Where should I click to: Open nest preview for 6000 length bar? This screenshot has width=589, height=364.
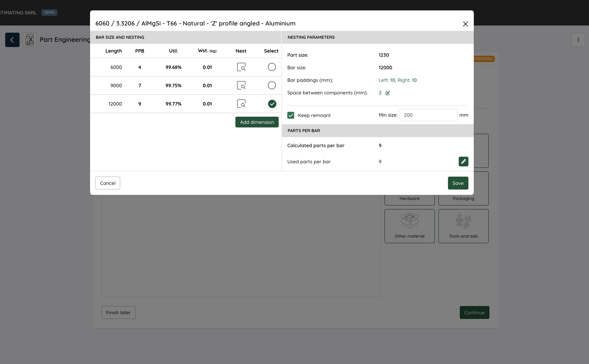pos(241,67)
